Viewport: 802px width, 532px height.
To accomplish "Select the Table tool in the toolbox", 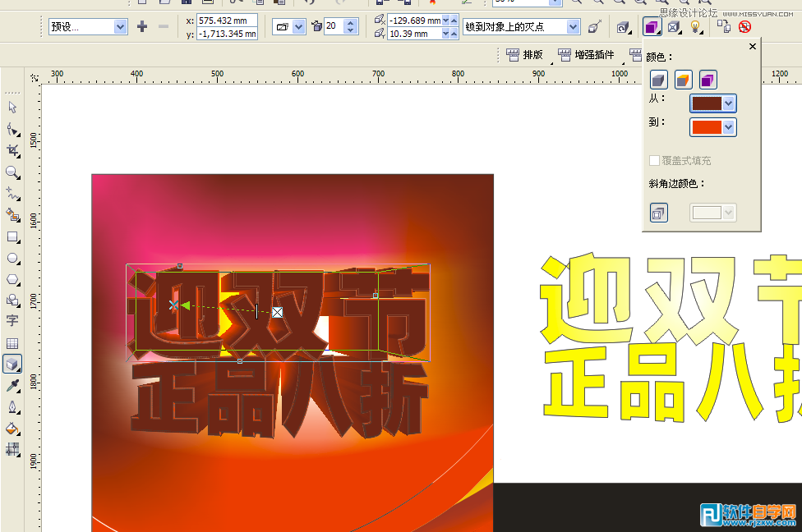I will tap(12, 345).
